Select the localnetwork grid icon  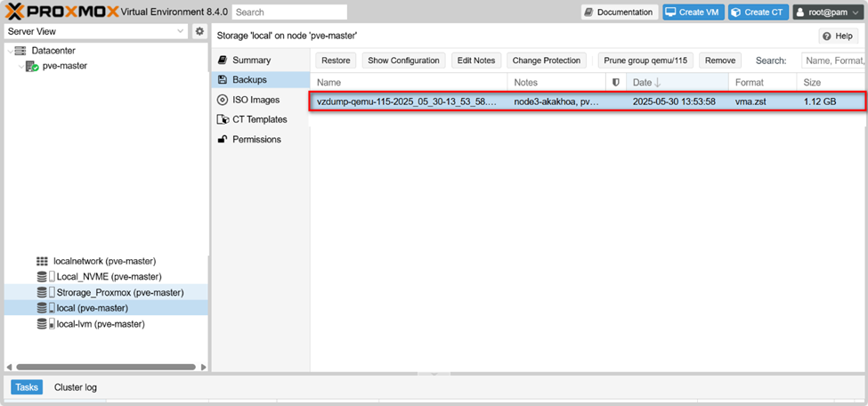coord(42,261)
